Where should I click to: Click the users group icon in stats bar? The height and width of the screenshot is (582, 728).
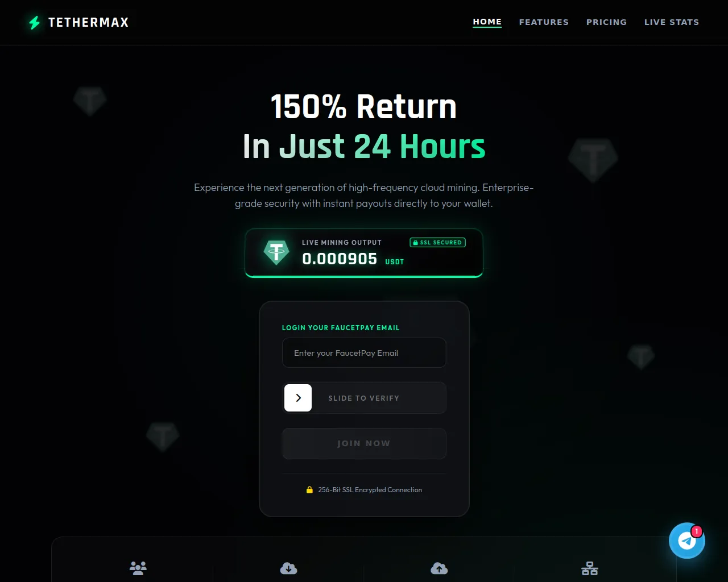tap(138, 568)
